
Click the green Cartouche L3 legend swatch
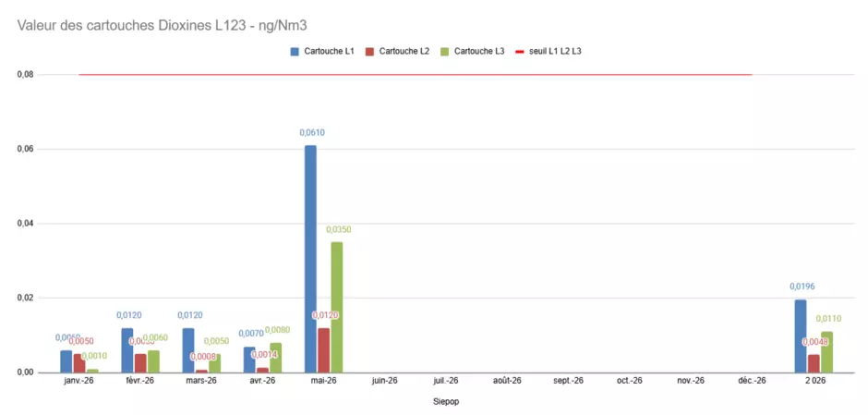446,52
